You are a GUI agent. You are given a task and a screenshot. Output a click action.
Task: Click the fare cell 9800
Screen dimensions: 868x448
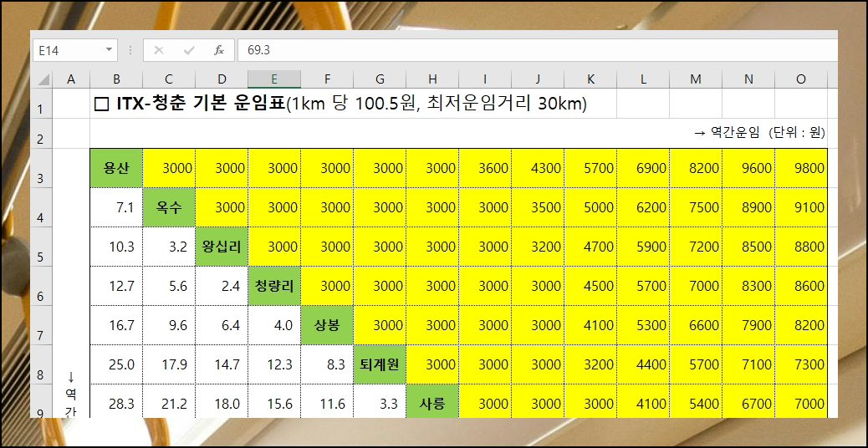click(801, 168)
